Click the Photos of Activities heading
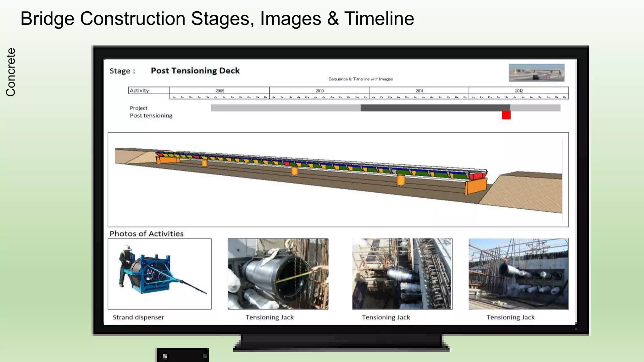The width and height of the screenshot is (644, 362). click(147, 234)
